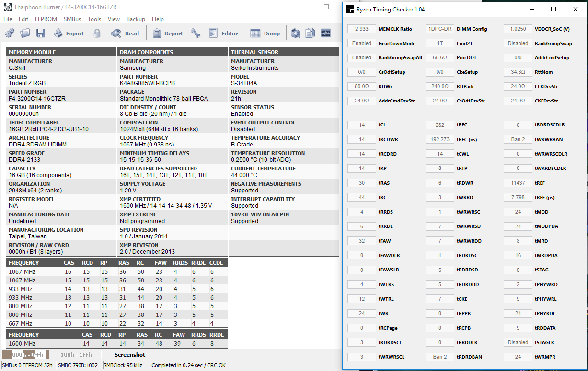588x371 pixels.
Task: Click the padlock icon in toolbar
Action: click(97, 33)
